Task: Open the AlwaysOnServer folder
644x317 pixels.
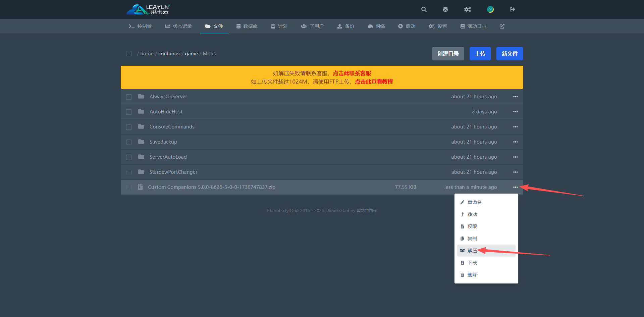Action: coord(168,97)
